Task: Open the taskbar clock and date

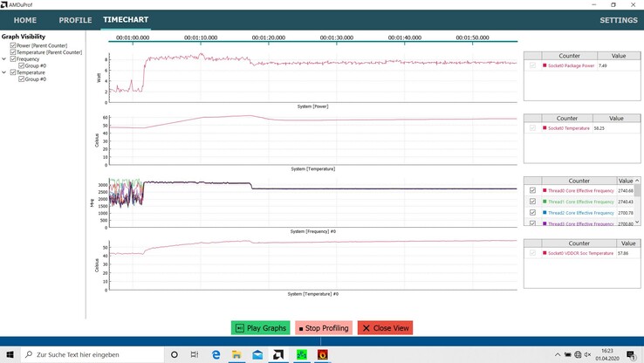Action: 607,354
